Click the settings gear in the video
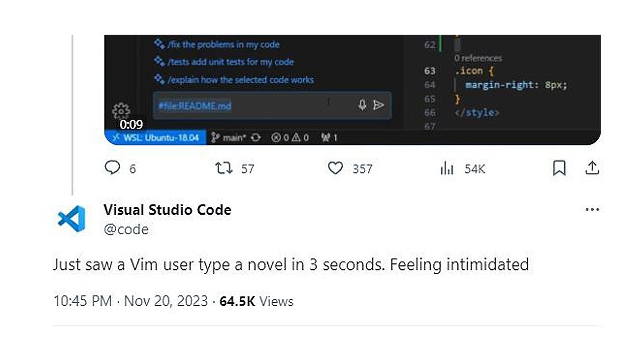Screen dimensions: 644x362 [121, 111]
